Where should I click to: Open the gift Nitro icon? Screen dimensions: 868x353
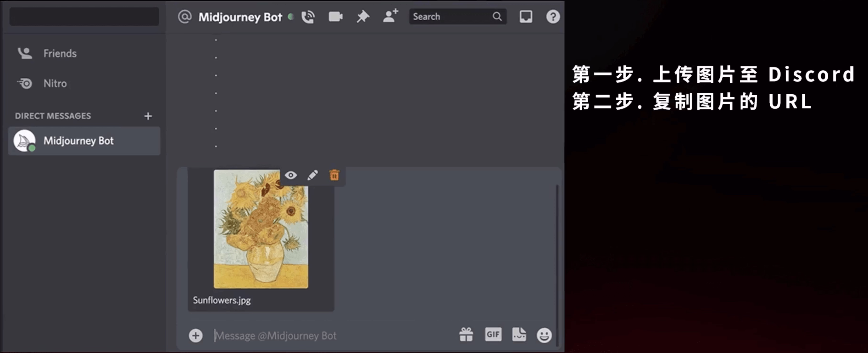point(466,335)
